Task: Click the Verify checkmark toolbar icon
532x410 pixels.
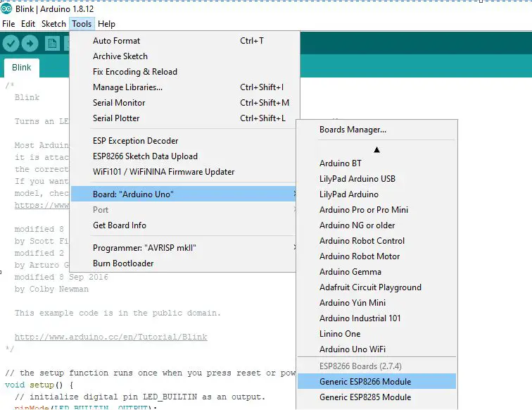Action: (11, 44)
